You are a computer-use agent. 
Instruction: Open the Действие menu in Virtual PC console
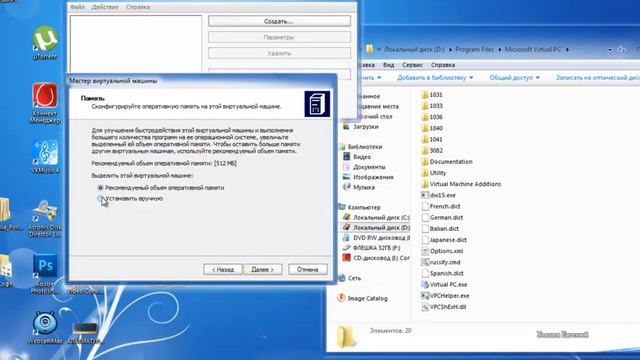click(x=105, y=7)
